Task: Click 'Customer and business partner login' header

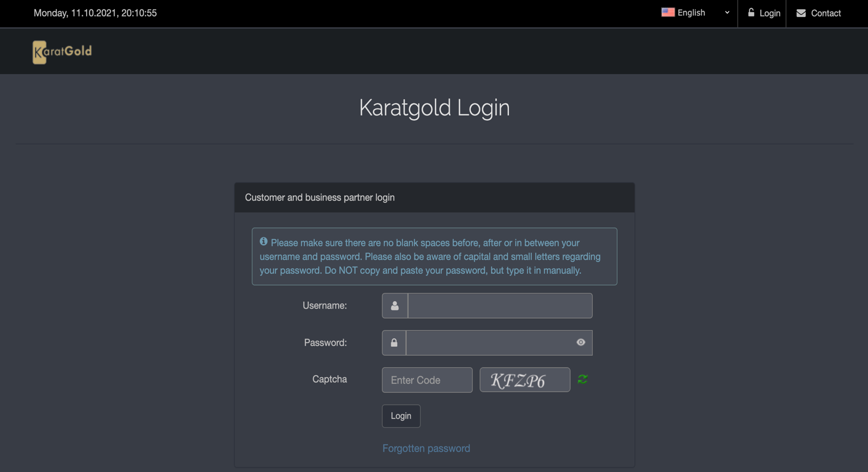Action: [x=320, y=198]
